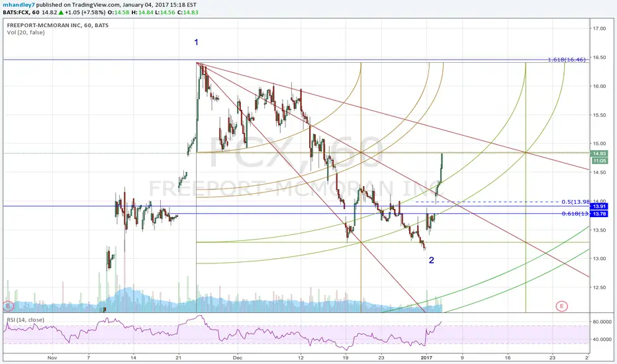The height and width of the screenshot is (364, 617).
Task: Select the wave label '2' below the low
Action: (431, 260)
